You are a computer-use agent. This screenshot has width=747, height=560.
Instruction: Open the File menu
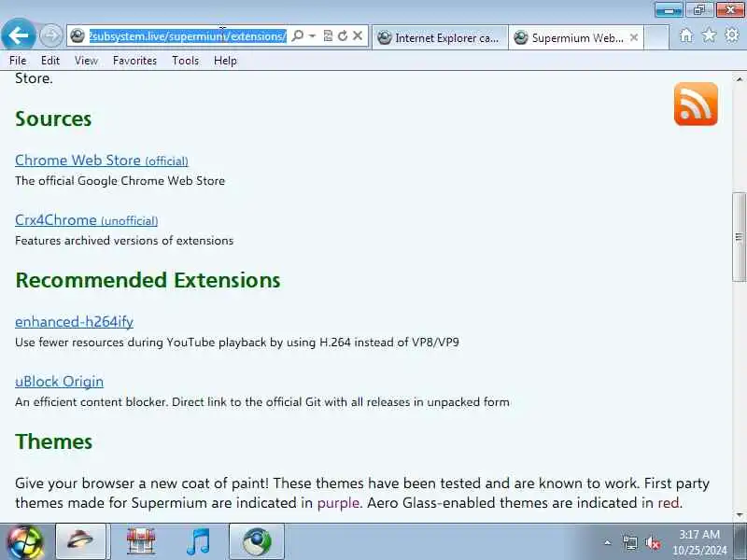18,61
